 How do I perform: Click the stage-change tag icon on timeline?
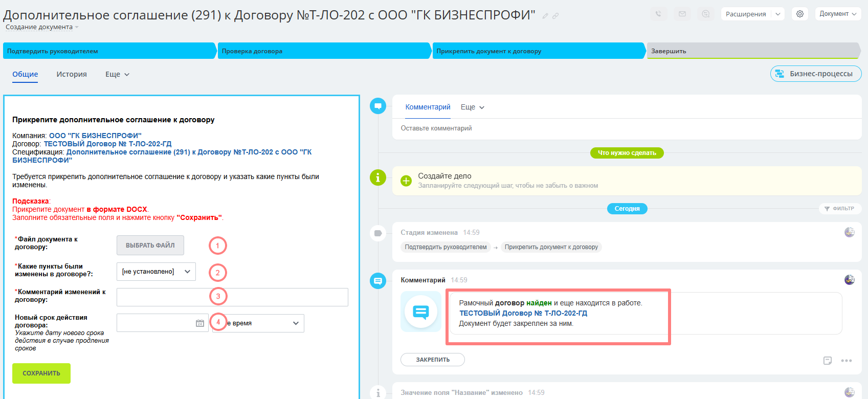pos(378,233)
